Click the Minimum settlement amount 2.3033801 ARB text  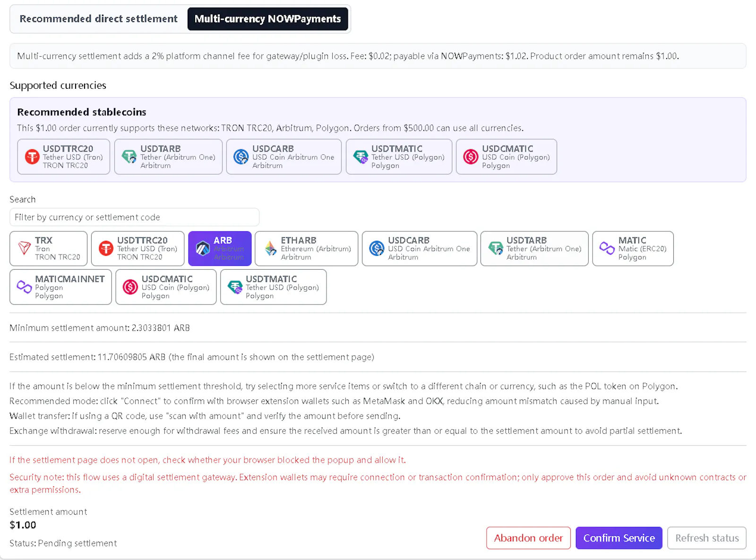coord(100,328)
